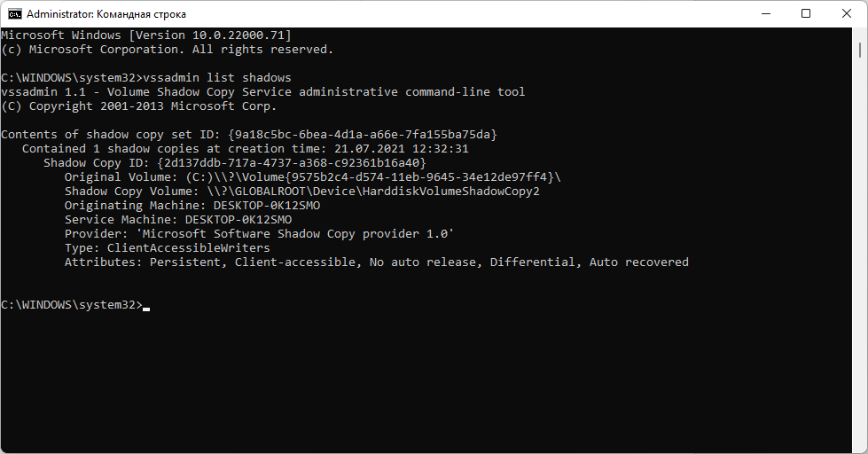Viewport: 868px width, 454px height.
Task: Maximize the Command Prompt window
Action: (806, 13)
